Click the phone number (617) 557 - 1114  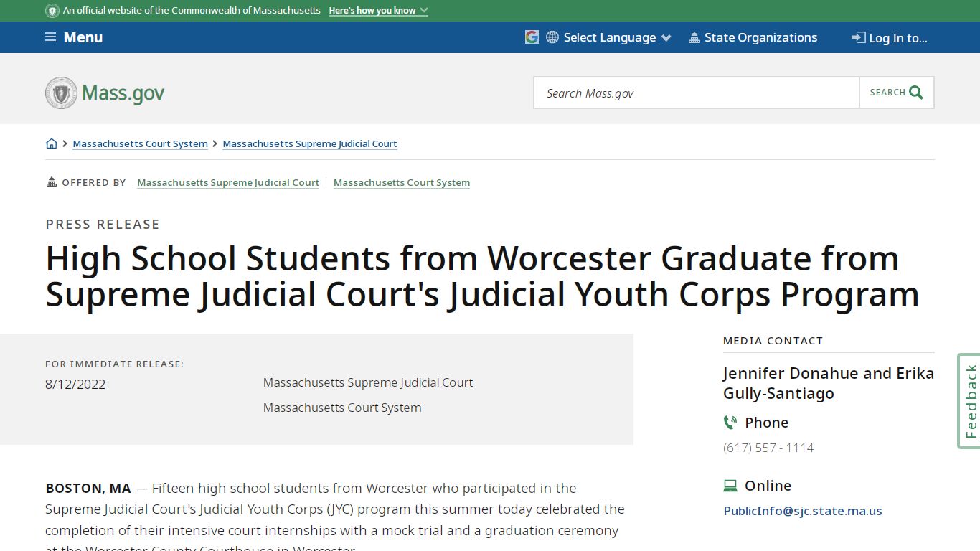(768, 448)
